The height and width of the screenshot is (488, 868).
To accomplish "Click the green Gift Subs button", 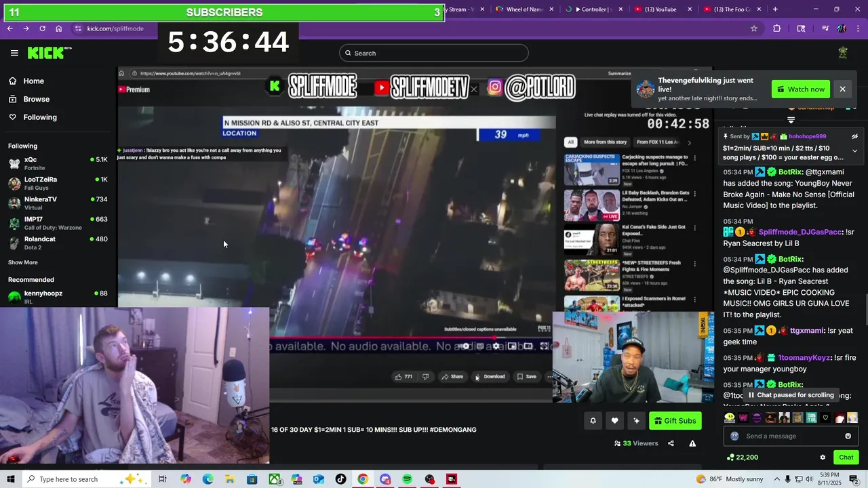I will [x=675, y=421].
